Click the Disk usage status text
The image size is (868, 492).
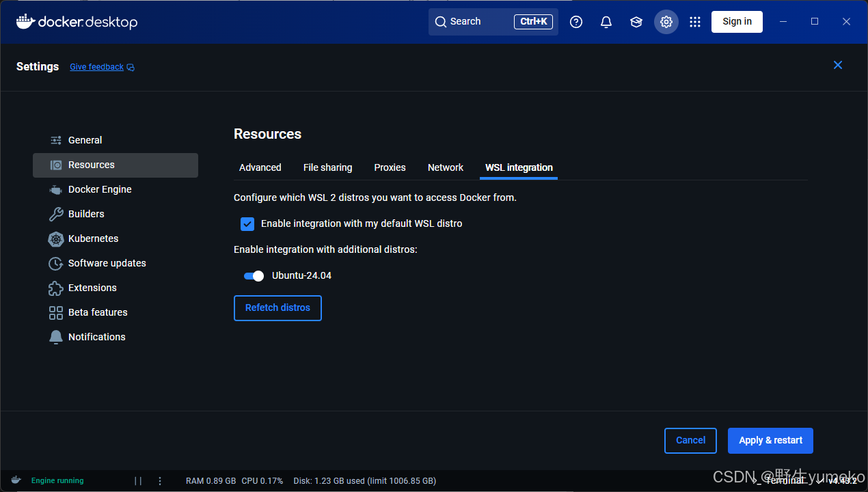[364, 481]
